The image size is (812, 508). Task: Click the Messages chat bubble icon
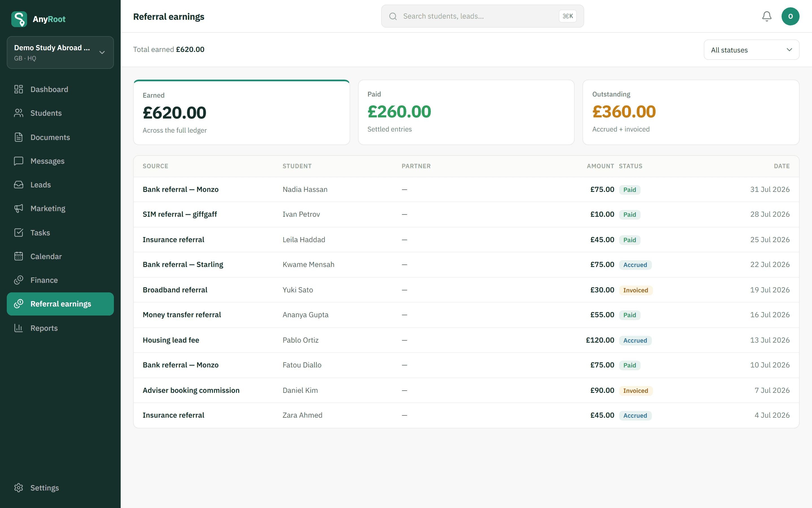coord(18,161)
